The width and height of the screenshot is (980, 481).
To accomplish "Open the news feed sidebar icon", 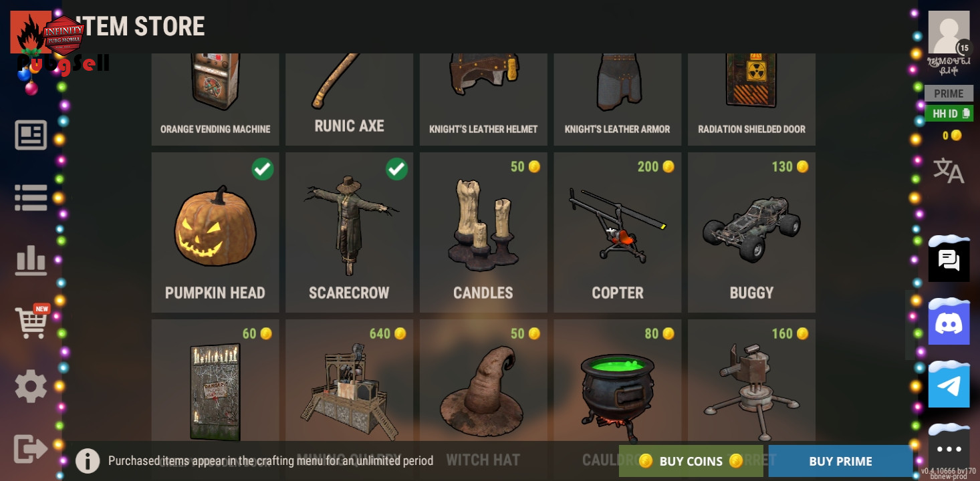I will pyautogui.click(x=31, y=135).
